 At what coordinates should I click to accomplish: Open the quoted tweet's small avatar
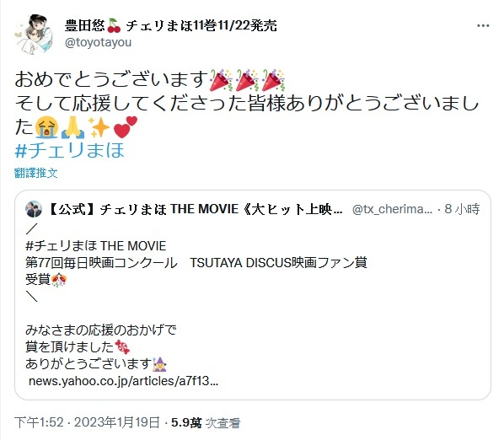click(x=34, y=209)
